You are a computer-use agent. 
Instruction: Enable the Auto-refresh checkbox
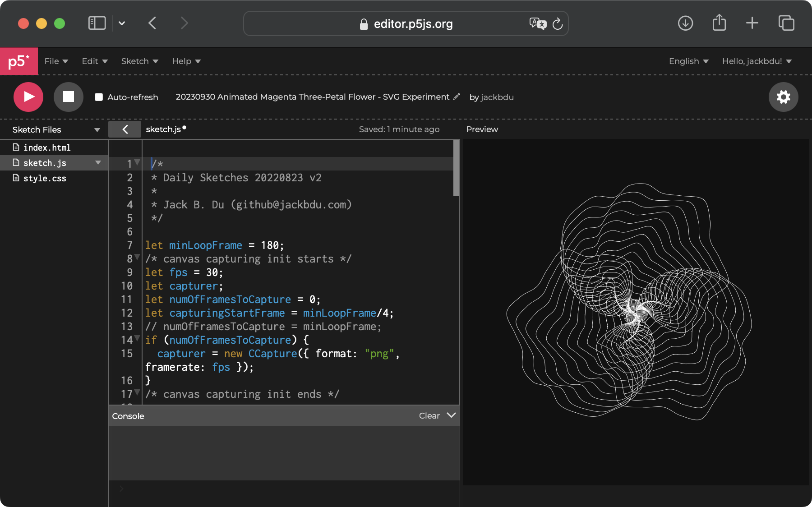point(99,97)
